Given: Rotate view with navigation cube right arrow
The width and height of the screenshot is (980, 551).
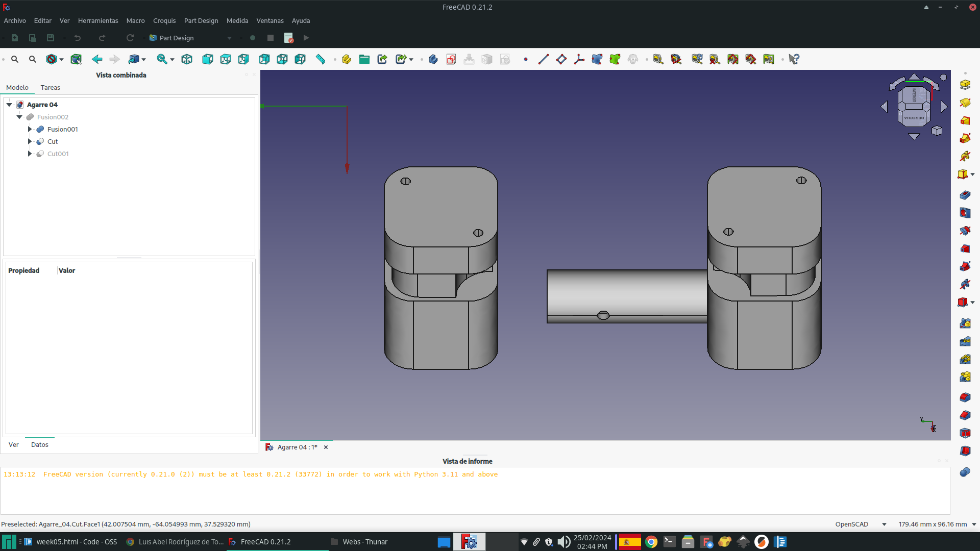Looking at the screenshot, I should coord(944,107).
